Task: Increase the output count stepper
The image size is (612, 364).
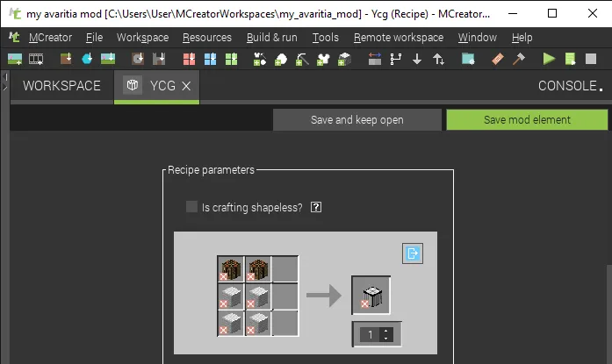Action: click(386, 331)
